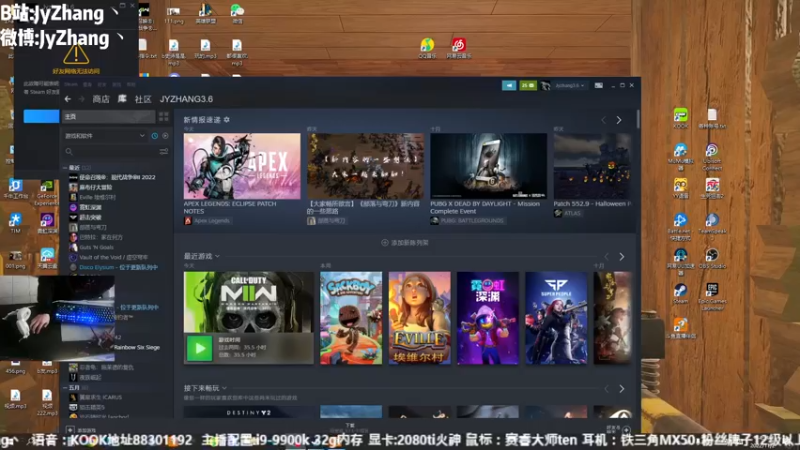Open OBS Studio desktop shortcut
800x450 pixels.
[x=712, y=258]
